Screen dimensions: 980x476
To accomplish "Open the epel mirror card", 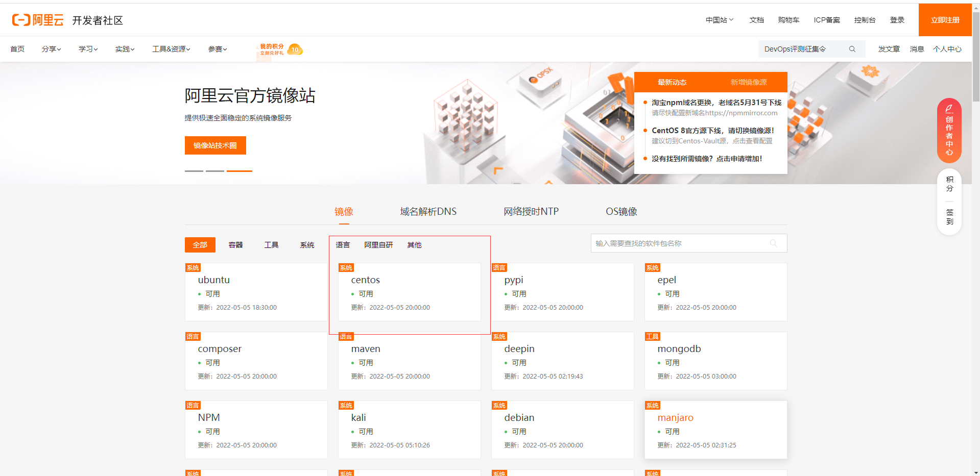I will click(716, 292).
